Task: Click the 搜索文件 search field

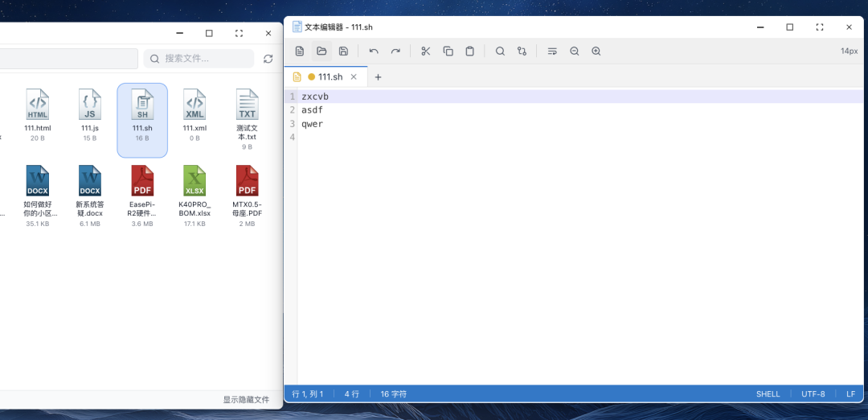Action: pos(199,59)
